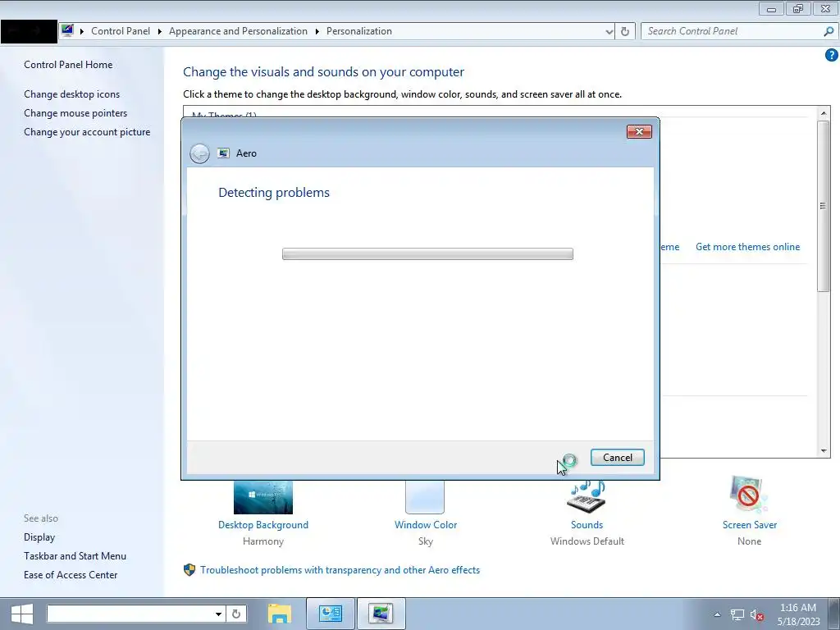Click the muted volume tray icon

coord(757,615)
